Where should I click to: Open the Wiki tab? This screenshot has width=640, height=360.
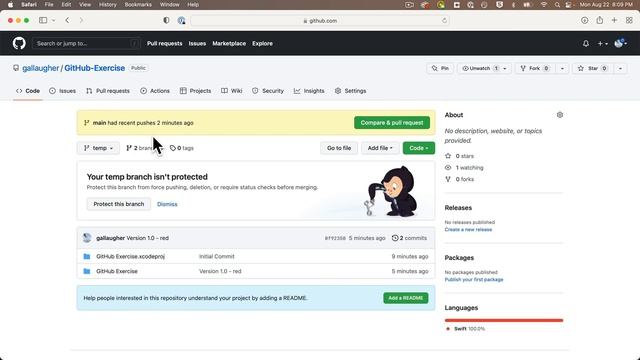232,91
